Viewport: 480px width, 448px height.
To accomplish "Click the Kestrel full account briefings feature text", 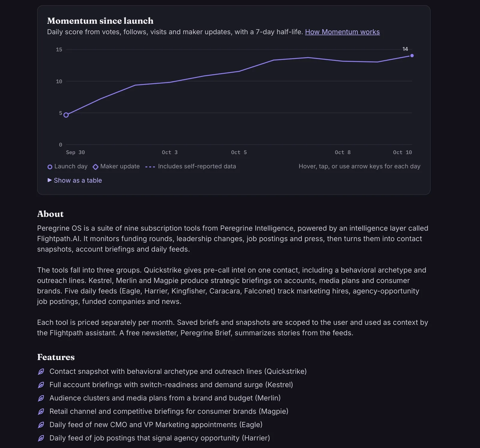I will [171, 385].
